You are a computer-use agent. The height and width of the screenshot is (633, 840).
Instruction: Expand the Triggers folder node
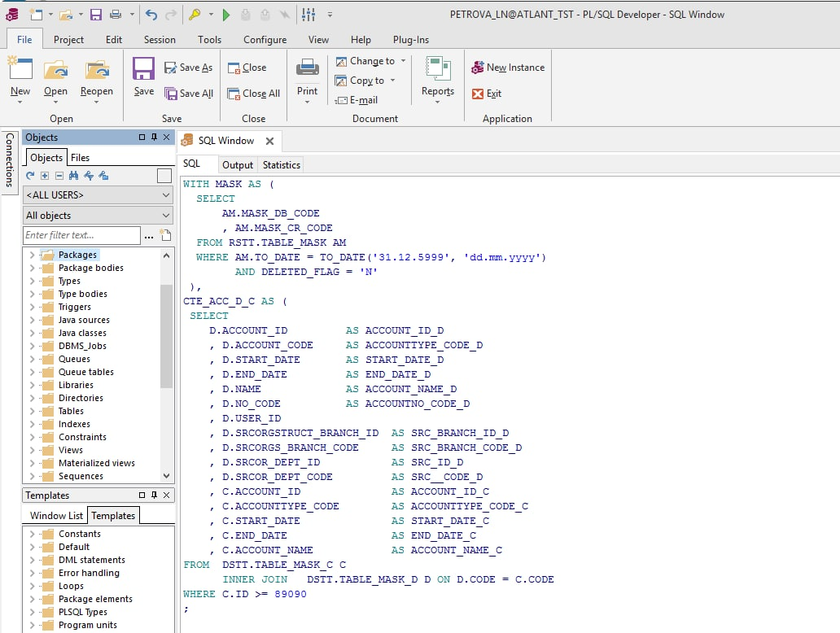coord(32,307)
